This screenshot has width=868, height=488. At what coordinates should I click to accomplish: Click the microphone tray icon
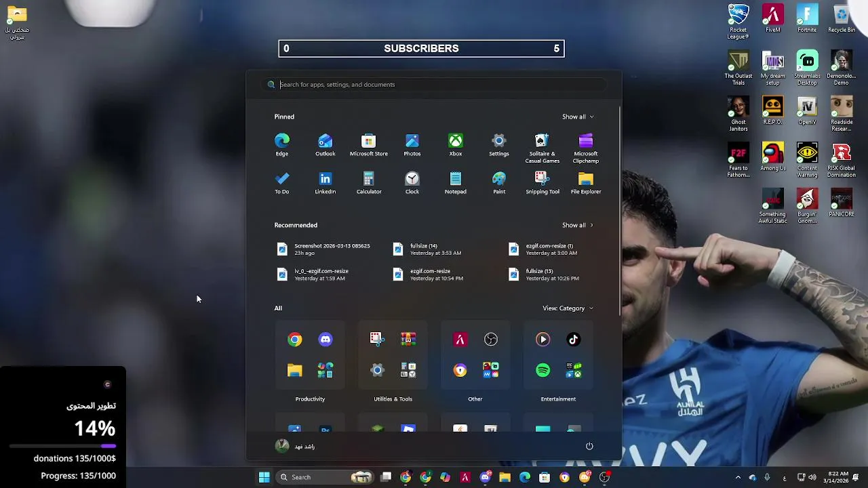coord(767,477)
